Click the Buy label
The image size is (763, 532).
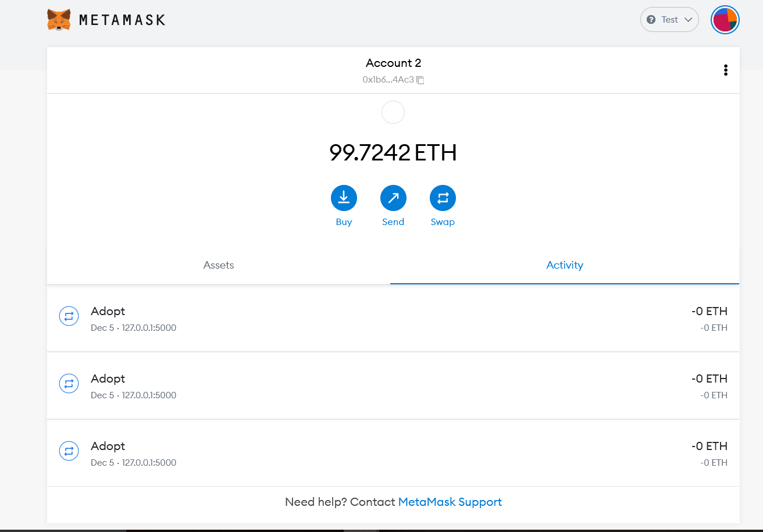click(344, 222)
